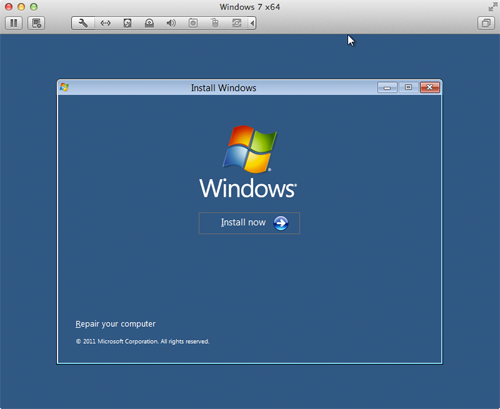Click the hard disk device icon
The image size is (500, 409).
(127, 23)
